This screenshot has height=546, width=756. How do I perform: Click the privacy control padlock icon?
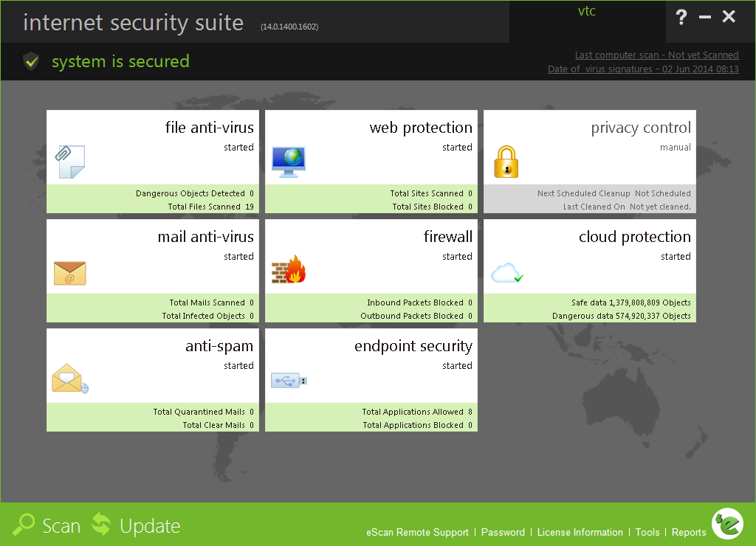click(x=506, y=162)
